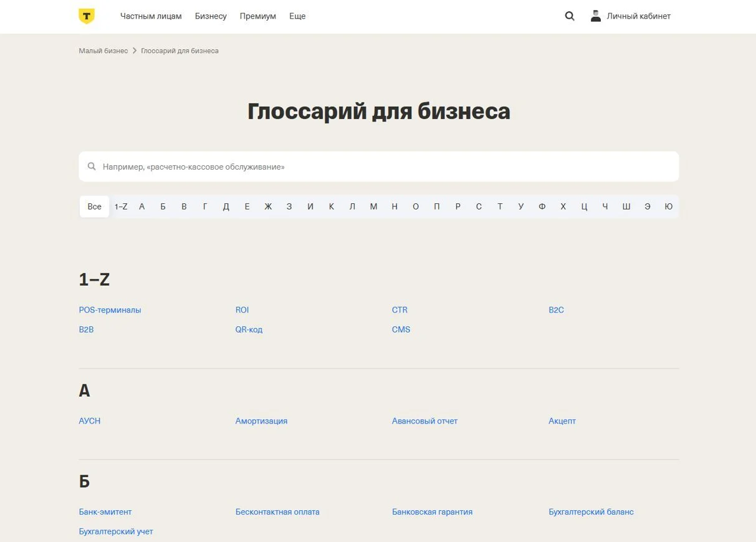This screenshot has height=542, width=756.
Task: Open the B2C term
Action: pyautogui.click(x=556, y=310)
